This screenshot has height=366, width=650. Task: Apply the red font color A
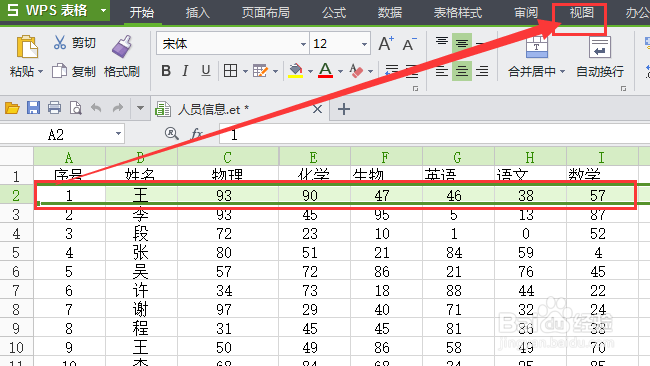[x=325, y=71]
